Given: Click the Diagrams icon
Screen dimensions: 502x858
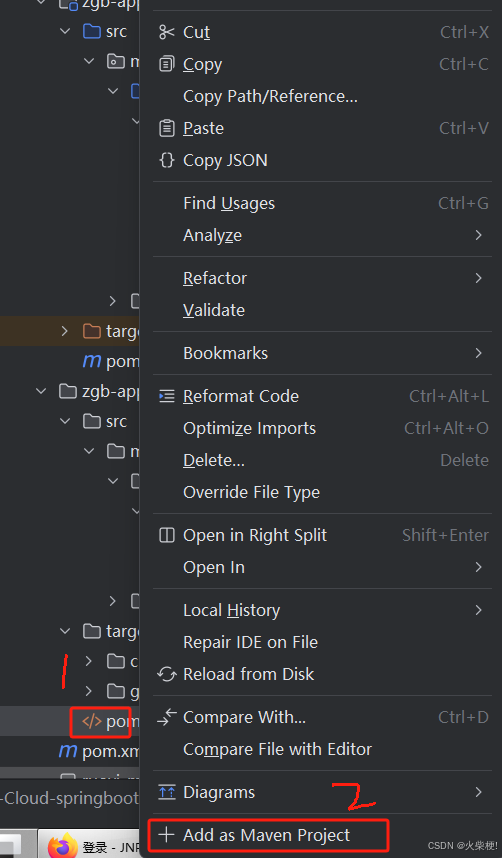Looking at the screenshot, I should tap(166, 792).
